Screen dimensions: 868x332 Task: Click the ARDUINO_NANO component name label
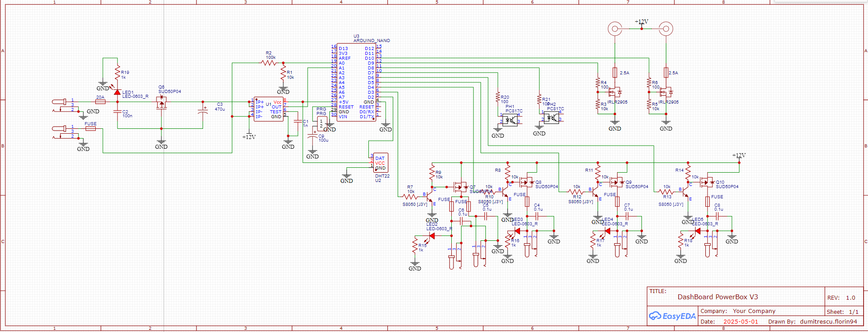371,41
